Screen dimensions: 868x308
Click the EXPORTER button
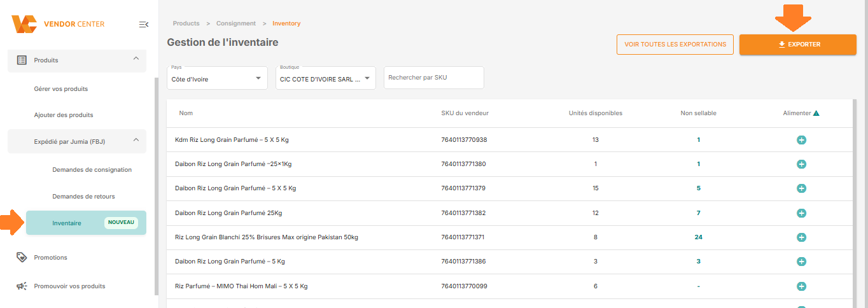[x=797, y=45]
